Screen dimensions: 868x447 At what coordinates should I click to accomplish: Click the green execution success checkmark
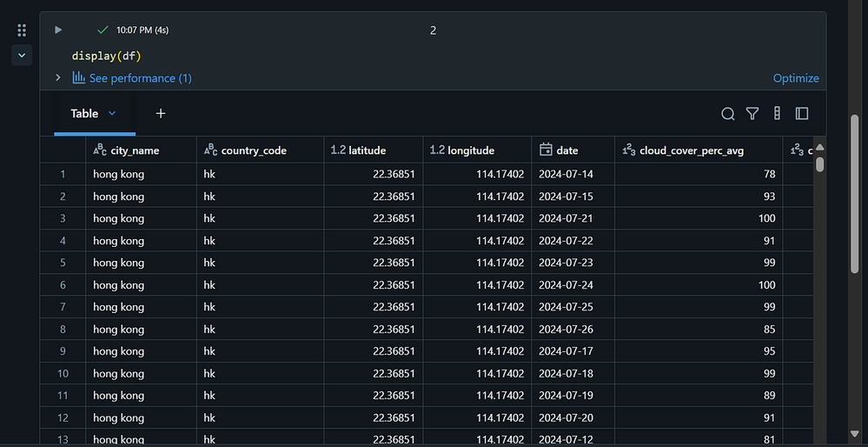[103, 30]
